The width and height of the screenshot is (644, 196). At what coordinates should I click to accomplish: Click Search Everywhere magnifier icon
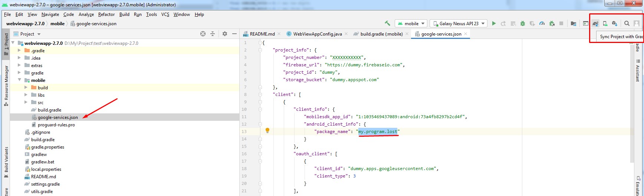[x=627, y=24]
